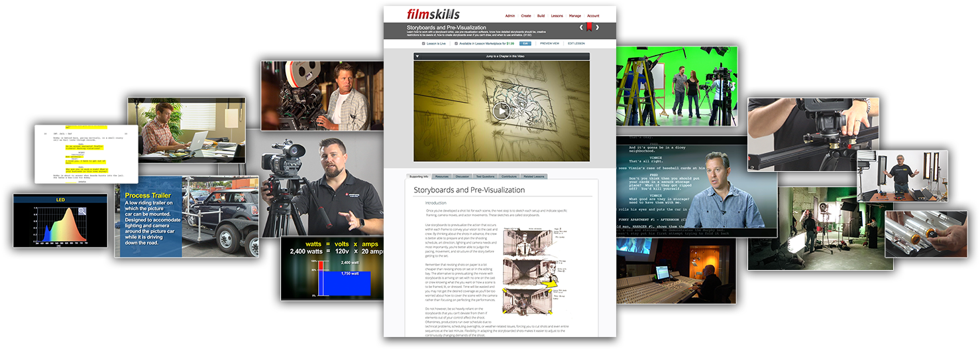Click the red bookmark ribbon icon
This screenshot has height=349, width=980.
(589, 28)
